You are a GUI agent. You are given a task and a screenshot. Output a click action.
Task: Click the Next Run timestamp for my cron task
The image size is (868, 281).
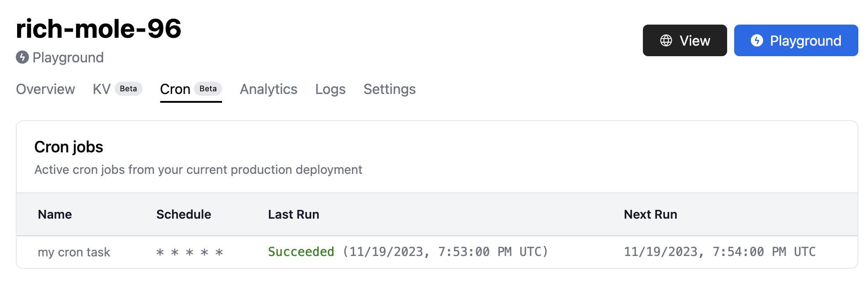[x=719, y=252]
